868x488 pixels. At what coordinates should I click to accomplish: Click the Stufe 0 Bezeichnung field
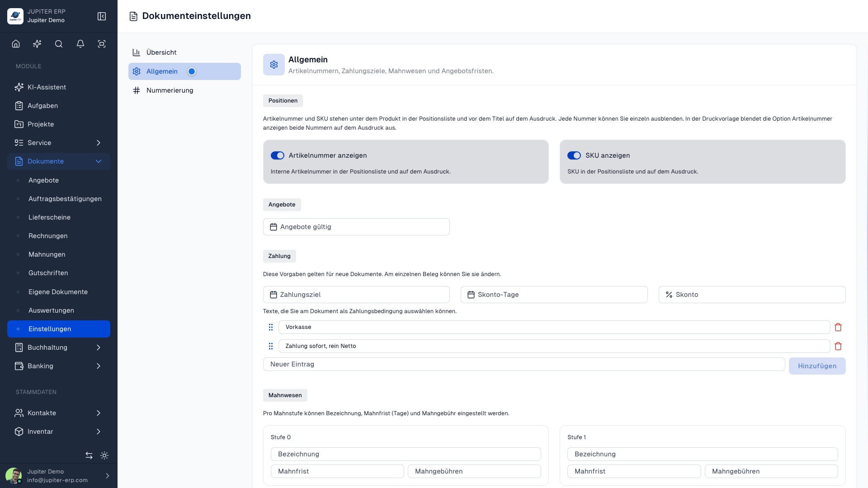(406, 454)
